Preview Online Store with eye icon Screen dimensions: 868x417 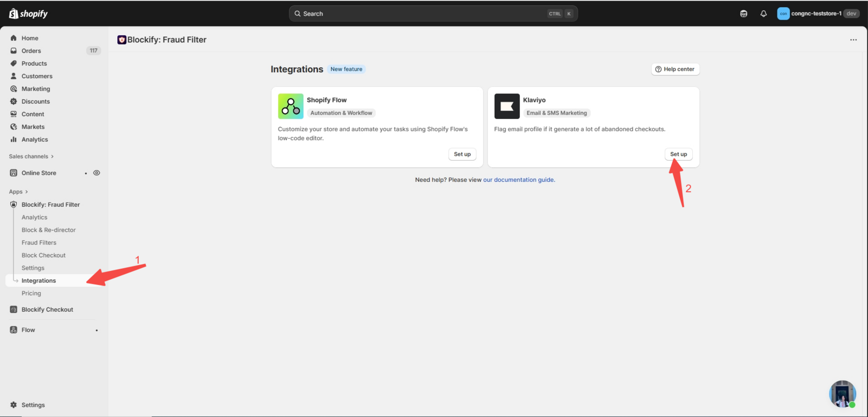(x=97, y=173)
